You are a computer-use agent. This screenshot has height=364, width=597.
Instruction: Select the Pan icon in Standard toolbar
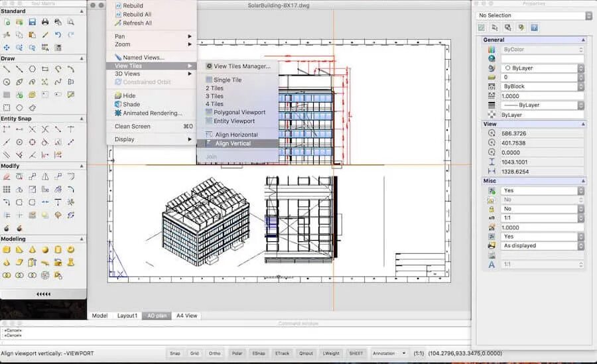click(x=7, y=48)
